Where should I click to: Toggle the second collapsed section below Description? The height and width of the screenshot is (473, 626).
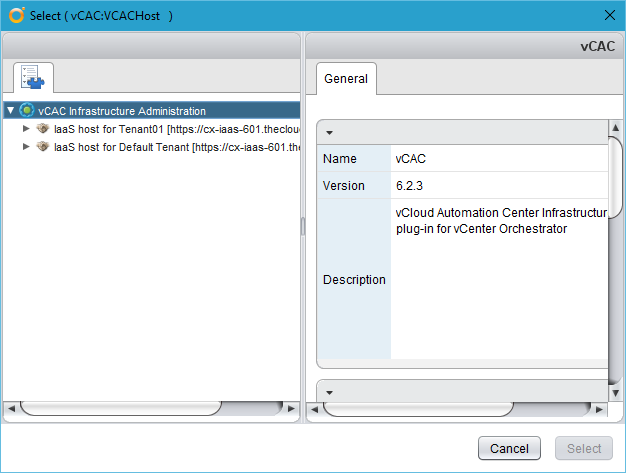(330, 391)
